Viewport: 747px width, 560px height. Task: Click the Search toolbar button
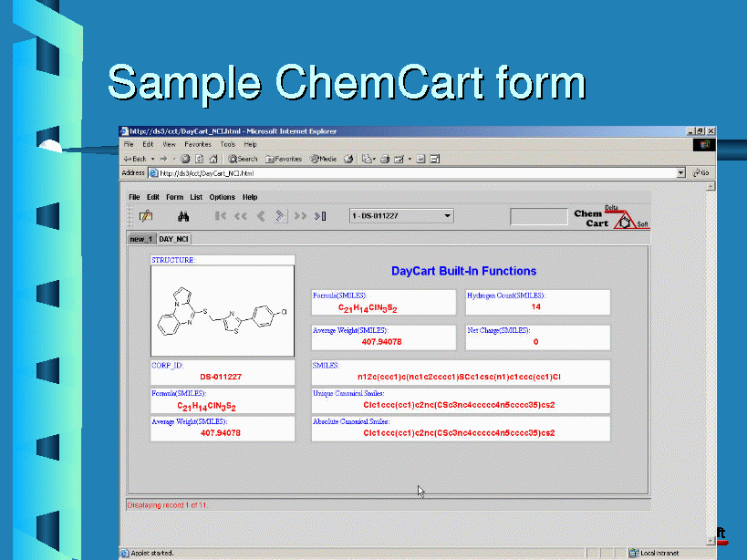(x=243, y=159)
